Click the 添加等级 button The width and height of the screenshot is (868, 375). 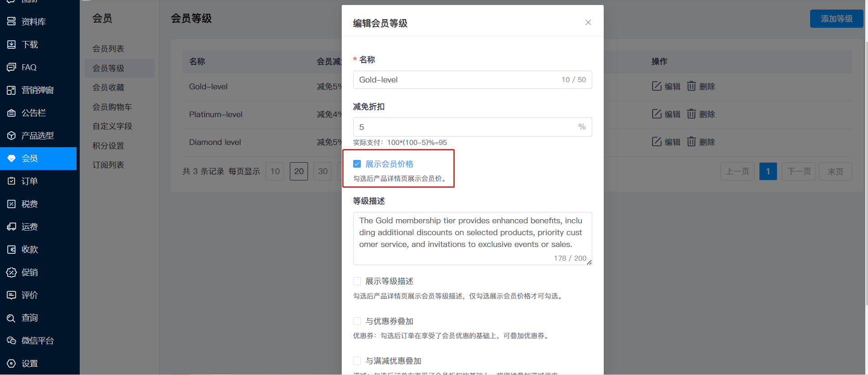(x=836, y=19)
